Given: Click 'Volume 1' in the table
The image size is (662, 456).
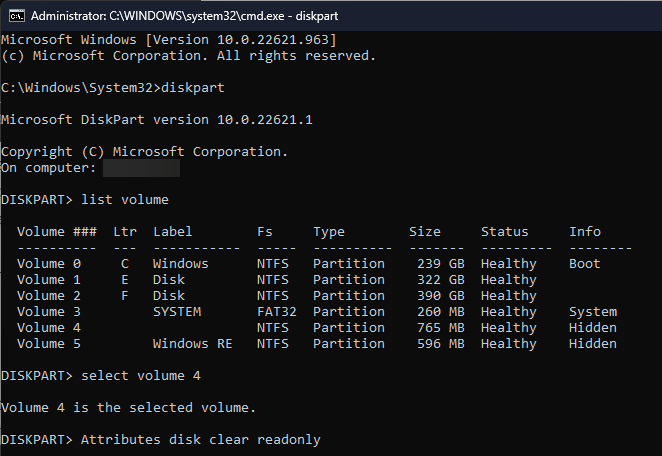Looking at the screenshot, I should [x=49, y=280].
